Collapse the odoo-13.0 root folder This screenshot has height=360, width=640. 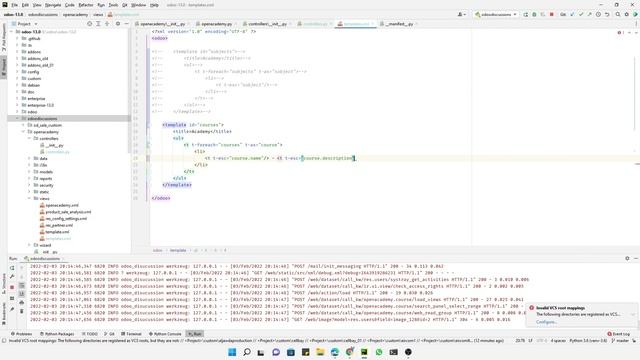click(x=12, y=31)
